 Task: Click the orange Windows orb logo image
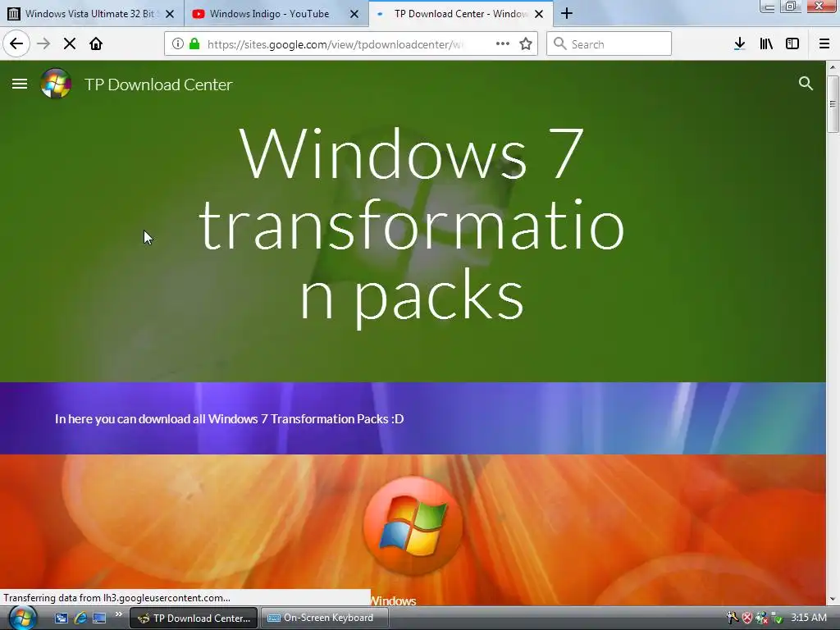pos(413,526)
